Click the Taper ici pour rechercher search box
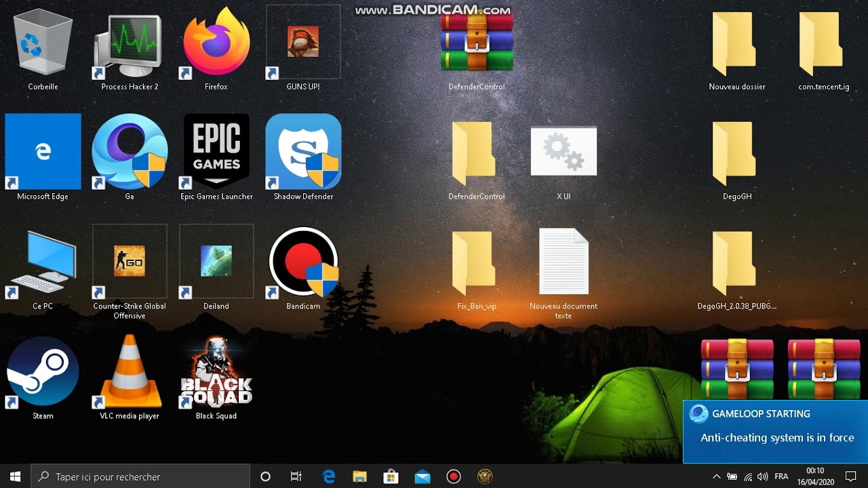The height and width of the screenshot is (488, 868). point(140,476)
